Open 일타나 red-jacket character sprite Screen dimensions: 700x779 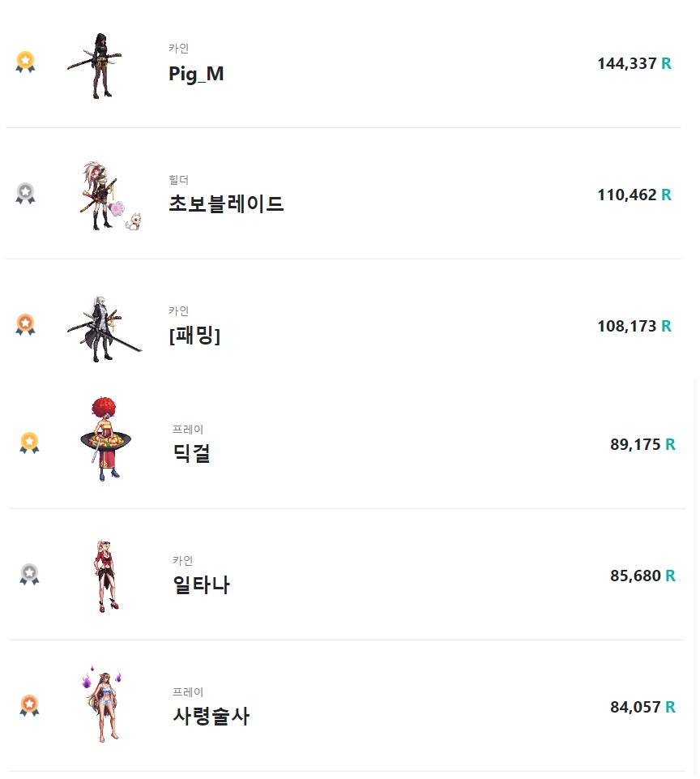[106, 576]
